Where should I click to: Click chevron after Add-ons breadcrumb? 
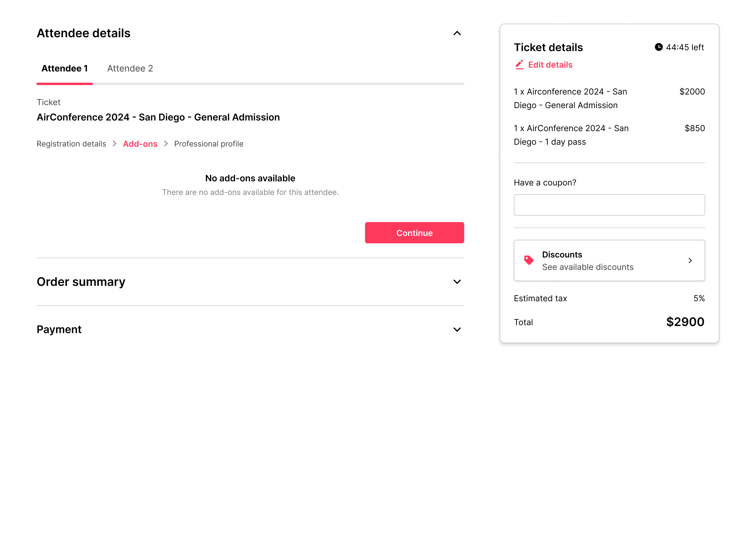pos(166,144)
